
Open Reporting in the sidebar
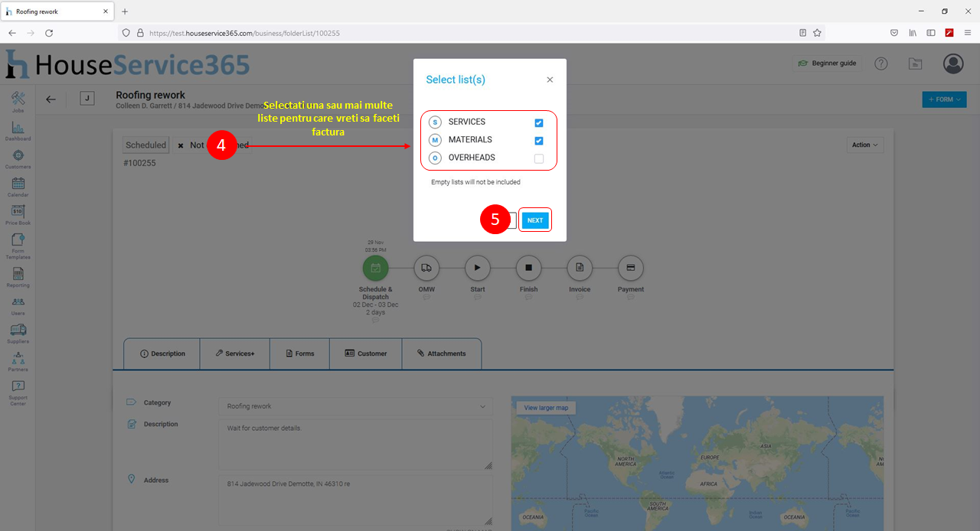coord(18,277)
